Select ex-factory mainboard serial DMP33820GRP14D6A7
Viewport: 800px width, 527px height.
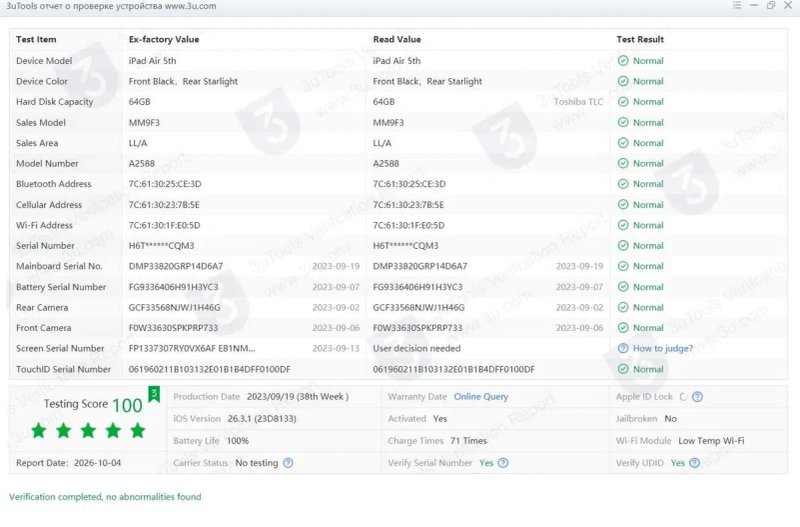tap(176, 266)
